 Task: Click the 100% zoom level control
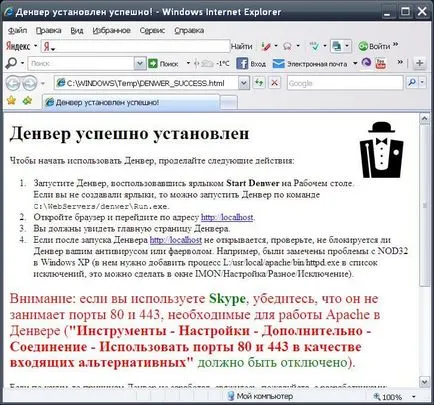pos(388,397)
